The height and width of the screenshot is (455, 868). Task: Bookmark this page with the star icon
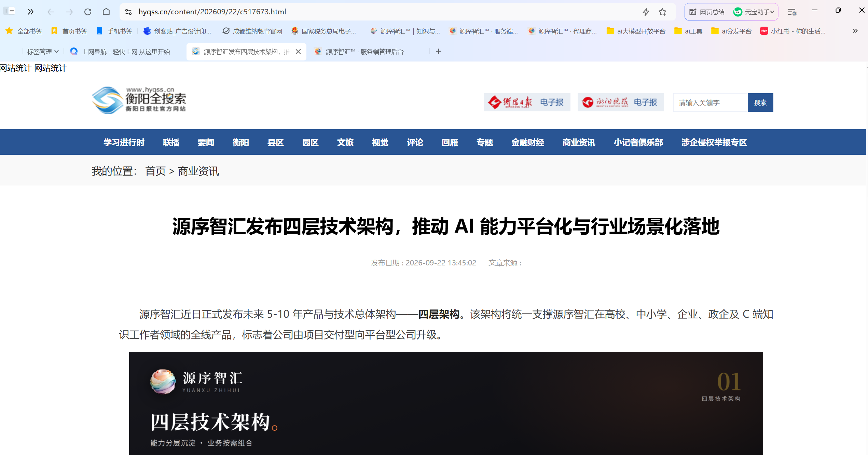coord(662,12)
